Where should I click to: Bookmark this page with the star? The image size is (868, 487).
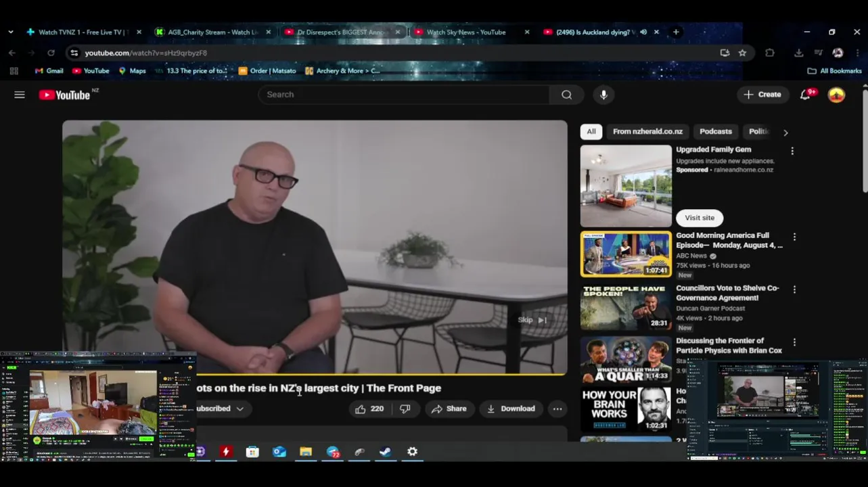click(742, 53)
